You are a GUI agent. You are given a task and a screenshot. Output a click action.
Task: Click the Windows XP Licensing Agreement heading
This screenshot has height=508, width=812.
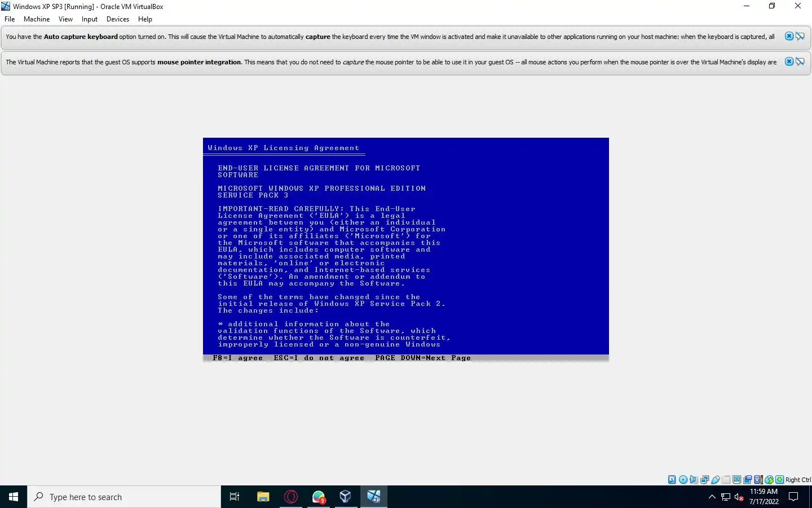click(283, 148)
